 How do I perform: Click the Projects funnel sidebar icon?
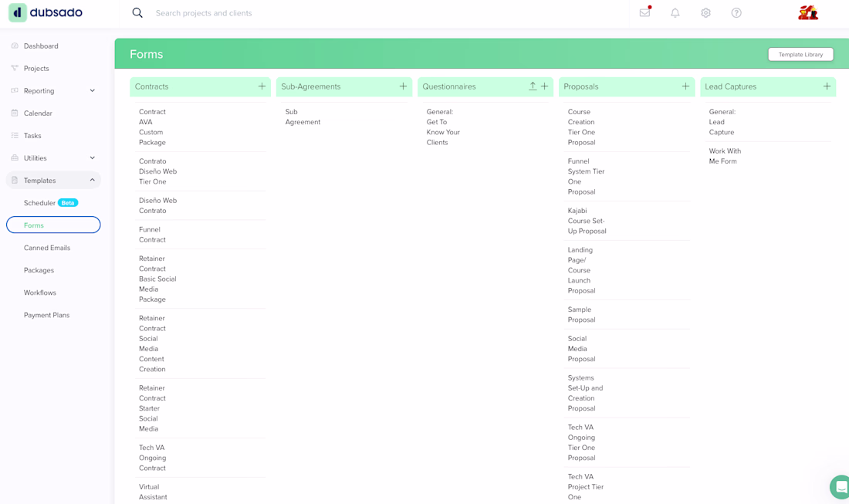tap(15, 68)
